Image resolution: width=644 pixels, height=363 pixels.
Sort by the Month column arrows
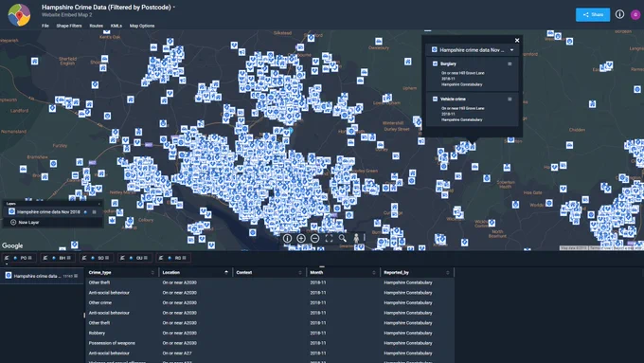pos(374,273)
